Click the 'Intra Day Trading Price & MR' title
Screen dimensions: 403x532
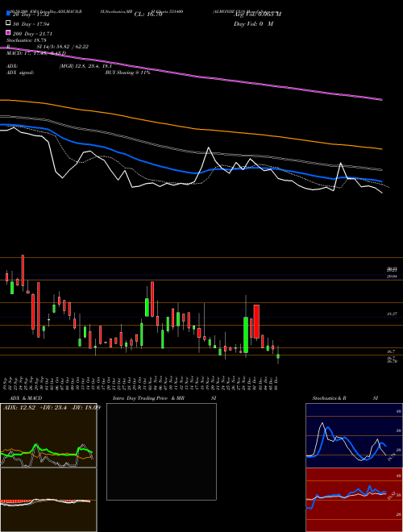click(148, 398)
